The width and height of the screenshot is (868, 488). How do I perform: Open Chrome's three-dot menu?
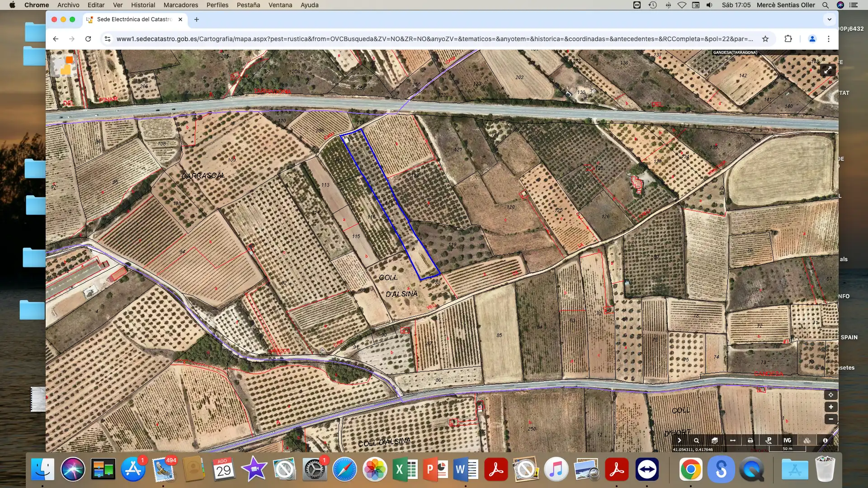(x=829, y=39)
